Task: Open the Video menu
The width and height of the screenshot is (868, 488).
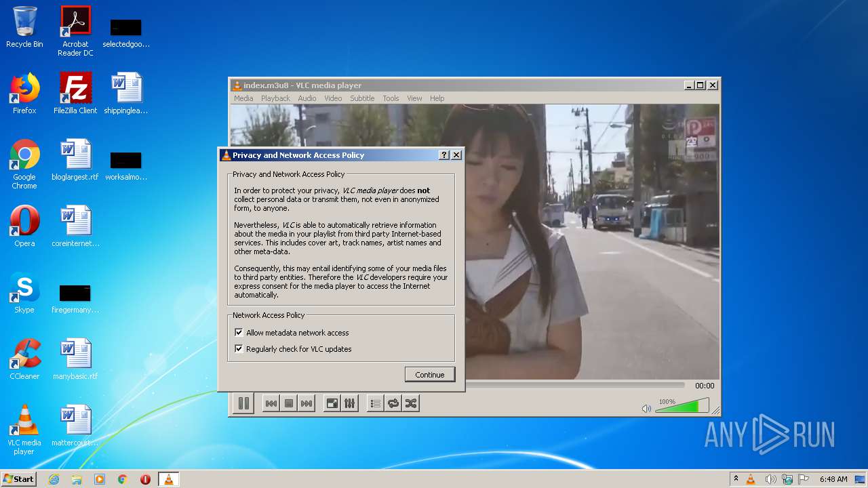Action: [x=333, y=98]
